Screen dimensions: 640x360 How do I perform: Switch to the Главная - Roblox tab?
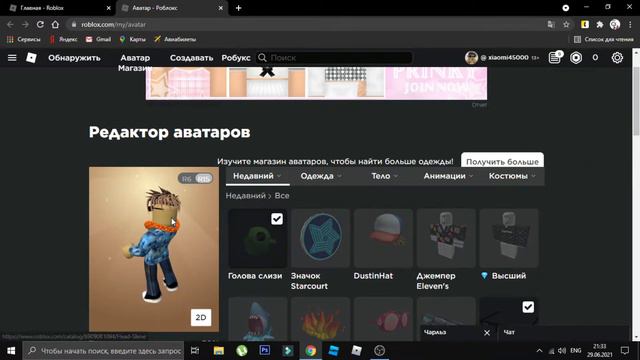coord(57,8)
